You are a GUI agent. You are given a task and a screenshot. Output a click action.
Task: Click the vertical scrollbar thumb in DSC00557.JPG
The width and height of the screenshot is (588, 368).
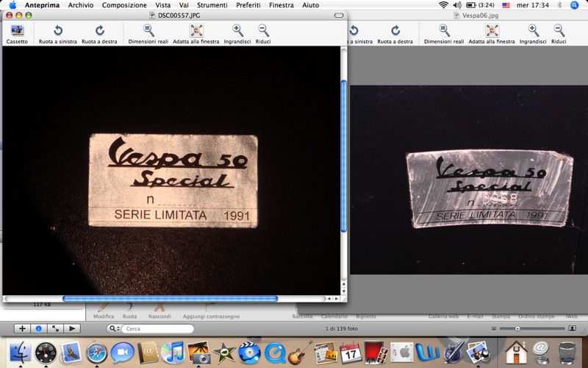pyautogui.click(x=344, y=157)
